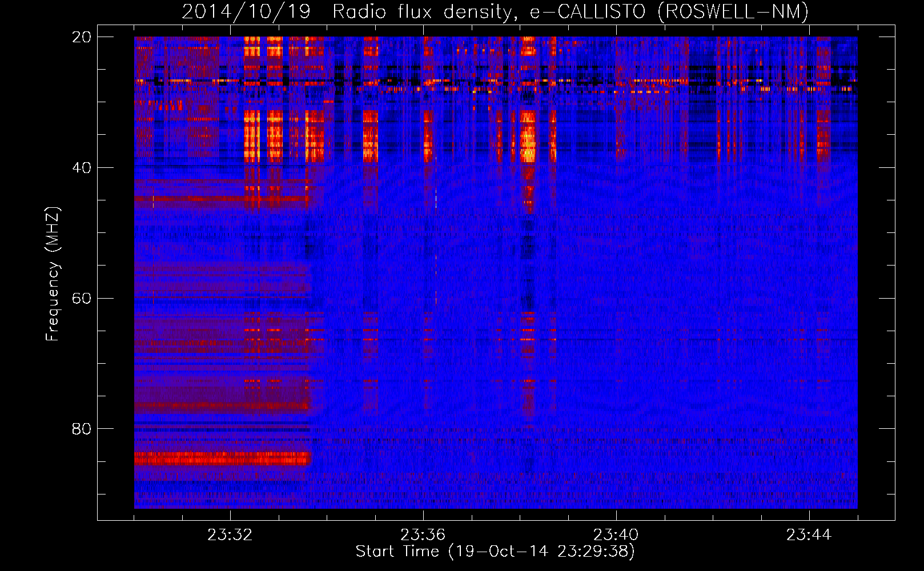Screen dimensions: 924x571
Task: Click the 60 frequency tick label
Action: (x=81, y=299)
